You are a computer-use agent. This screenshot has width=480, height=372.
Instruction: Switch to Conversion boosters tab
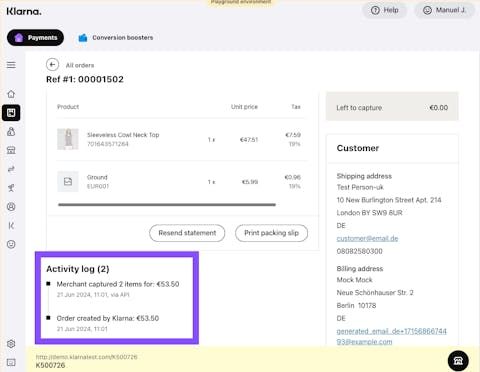point(116,38)
